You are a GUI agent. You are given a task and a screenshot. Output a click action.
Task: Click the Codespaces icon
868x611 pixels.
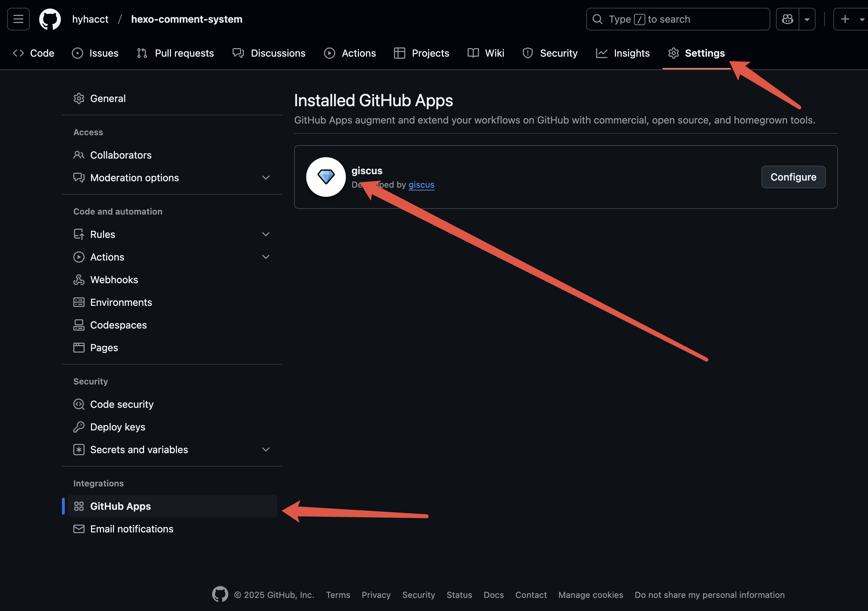tap(79, 325)
